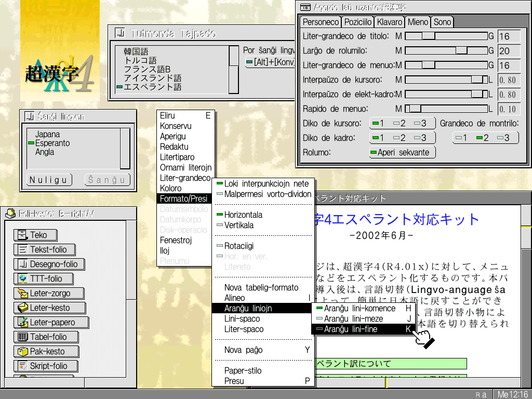
Task: Switch to the Klavaro tab
Action: point(389,22)
